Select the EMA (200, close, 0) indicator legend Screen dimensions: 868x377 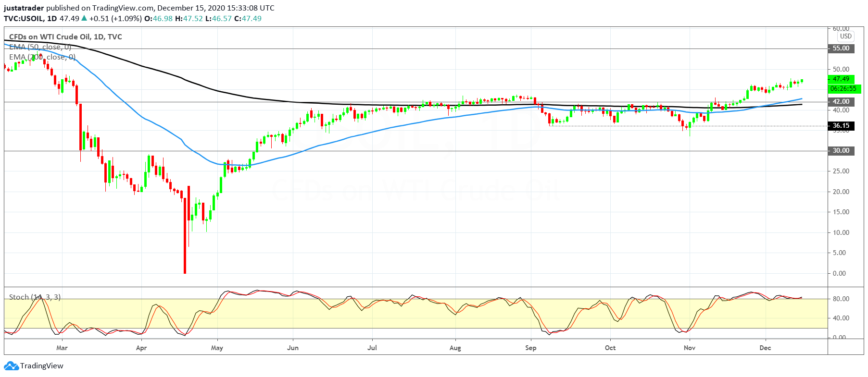point(42,57)
